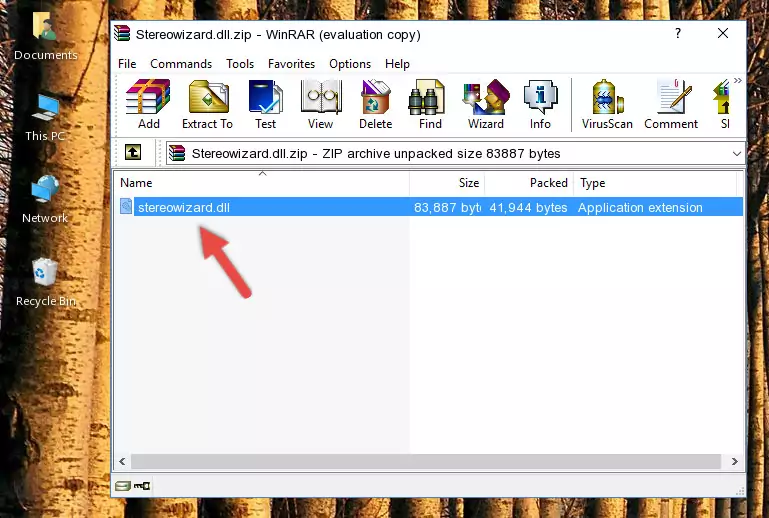769x518 pixels.
Task: Open the archive path dropdown
Action: point(736,154)
